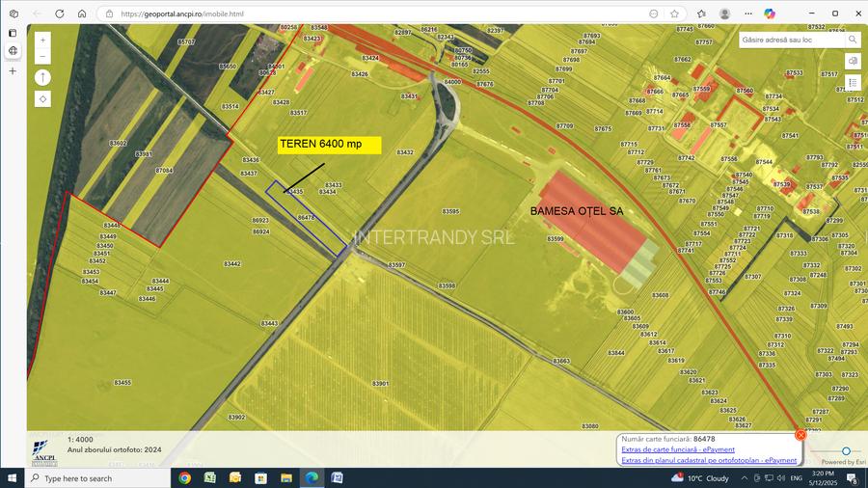
Task: Zoom out on the map
Action: (42, 57)
